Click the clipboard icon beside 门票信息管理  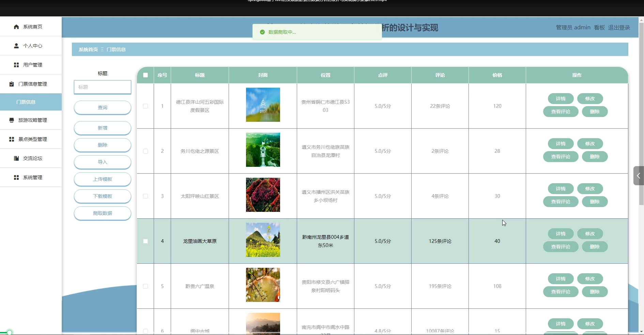(12, 84)
